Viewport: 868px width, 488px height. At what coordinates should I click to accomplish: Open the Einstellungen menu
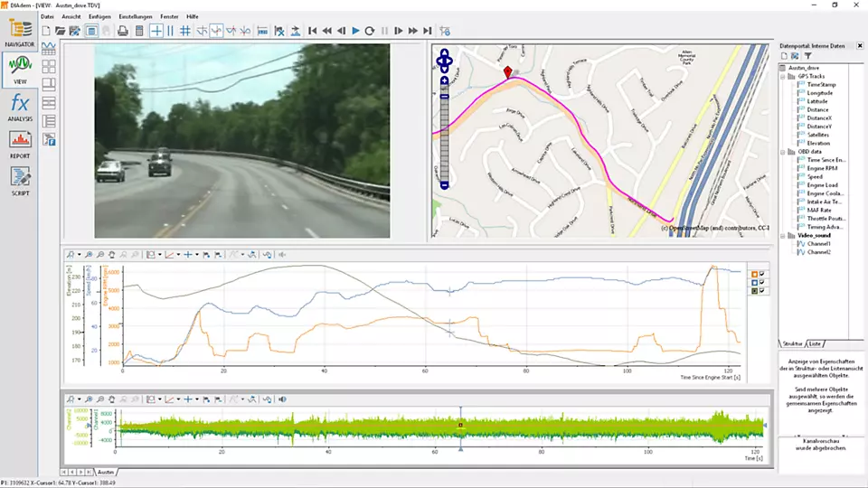135,16
